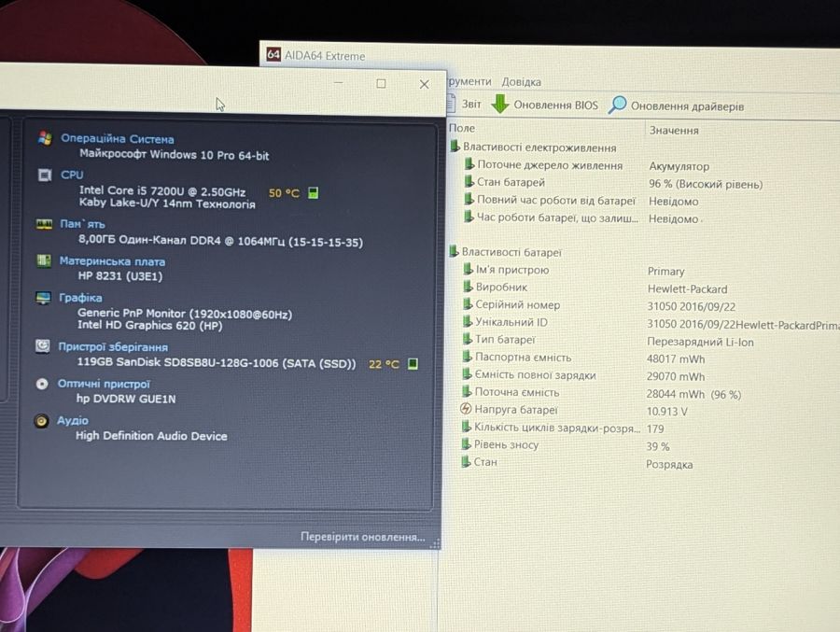Click the 22 °C SSD temperature reading

click(x=384, y=364)
